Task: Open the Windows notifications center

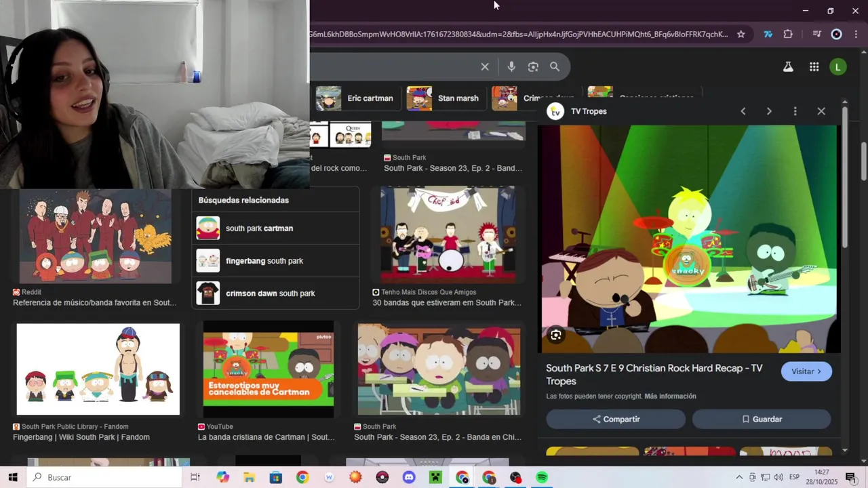Action: coord(850,477)
